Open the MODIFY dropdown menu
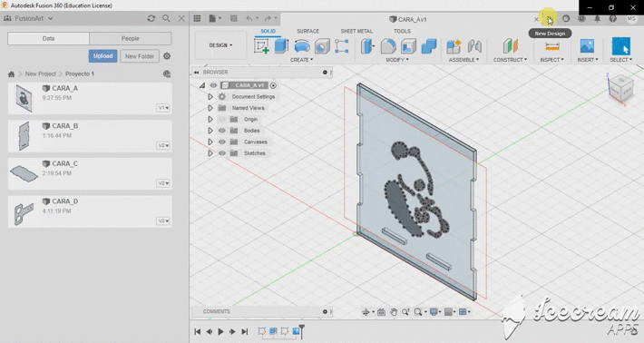The image size is (644, 343). coord(397,60)
